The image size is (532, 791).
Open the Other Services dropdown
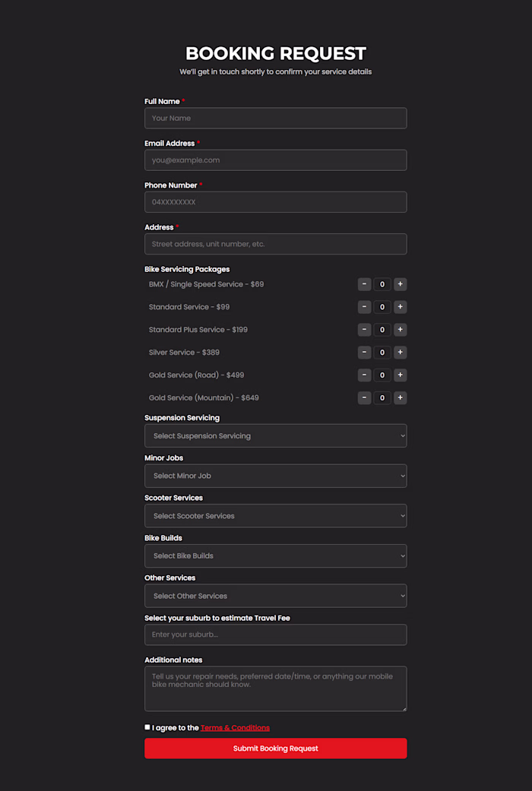click(275, 596)
